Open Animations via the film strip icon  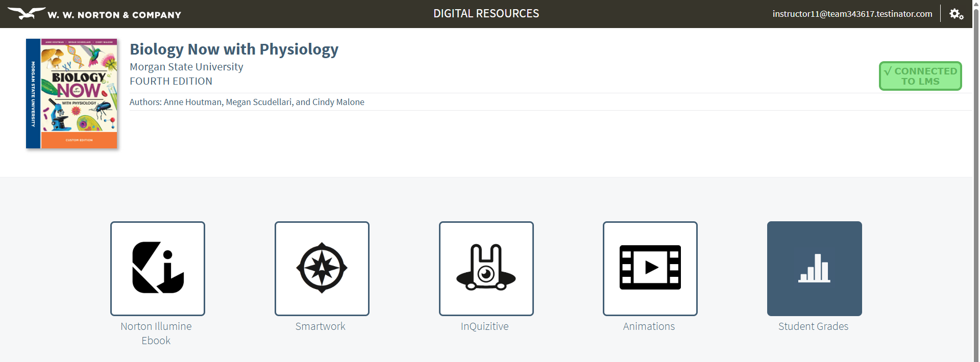650,269
